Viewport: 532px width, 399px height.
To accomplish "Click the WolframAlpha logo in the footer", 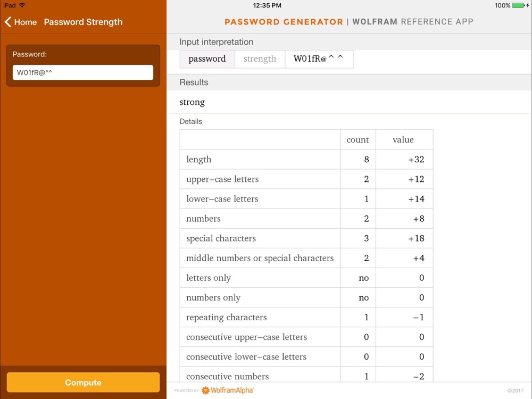I will pyautogui.click(x=227, y=390).
